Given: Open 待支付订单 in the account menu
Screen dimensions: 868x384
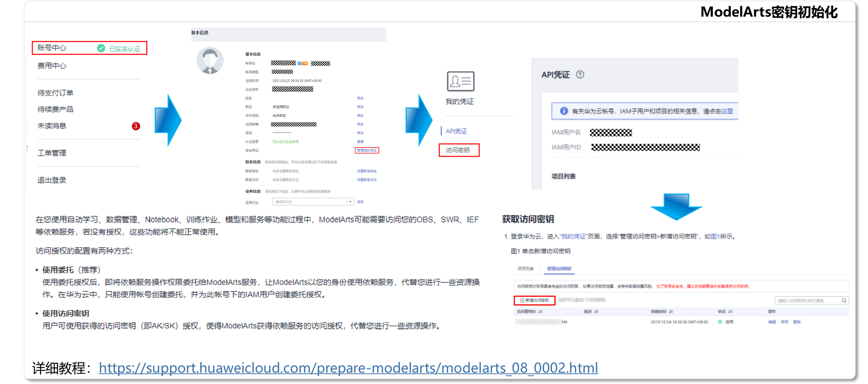Looking at the screenshot, I should click(x=55, y=93).
